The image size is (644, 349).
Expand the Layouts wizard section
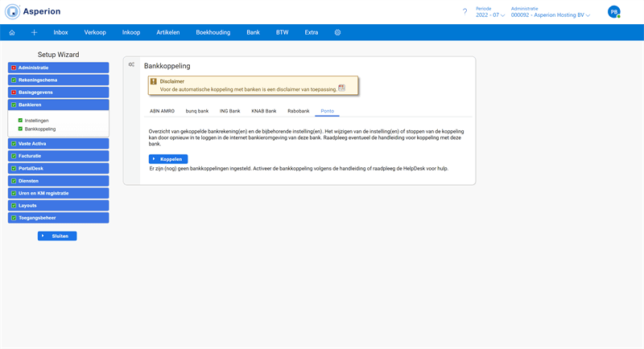pos(58,206)
